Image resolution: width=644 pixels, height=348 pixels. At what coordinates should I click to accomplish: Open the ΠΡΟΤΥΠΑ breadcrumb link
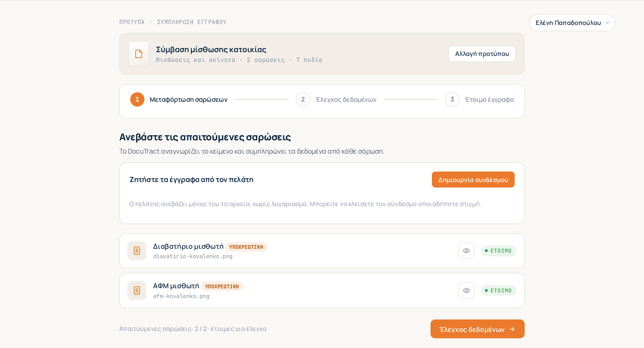click(132, 22)
